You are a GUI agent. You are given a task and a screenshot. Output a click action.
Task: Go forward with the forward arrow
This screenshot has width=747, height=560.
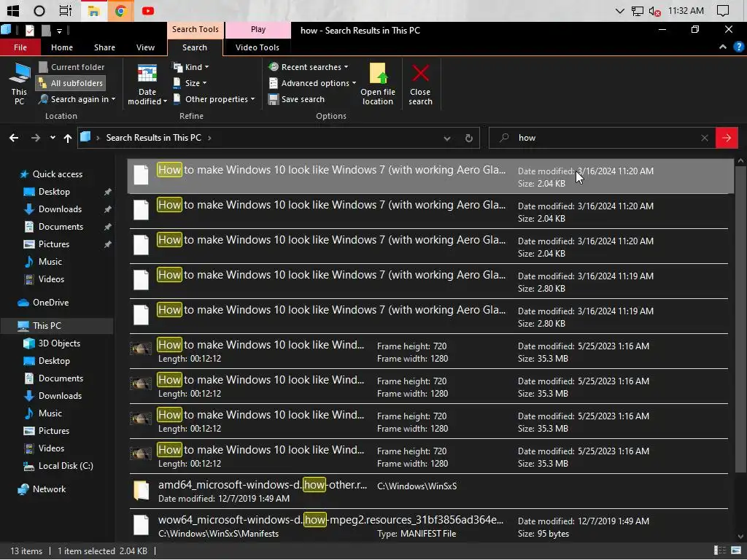[35, 138]
